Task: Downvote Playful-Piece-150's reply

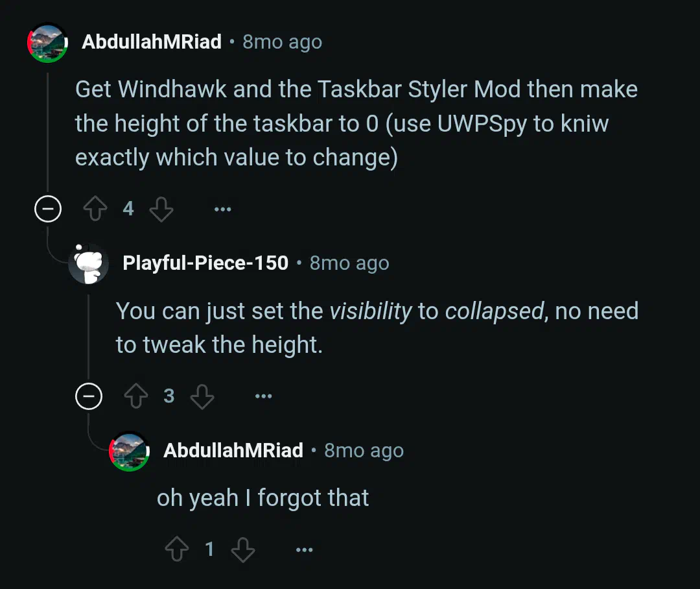Action: [x=202, y=396]
